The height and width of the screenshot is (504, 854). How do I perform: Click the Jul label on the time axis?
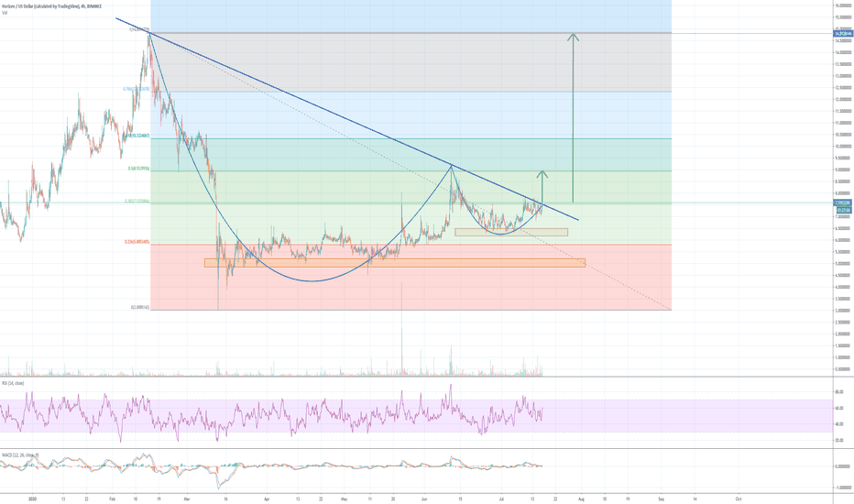pyautogui.click(x=501, y=499)
